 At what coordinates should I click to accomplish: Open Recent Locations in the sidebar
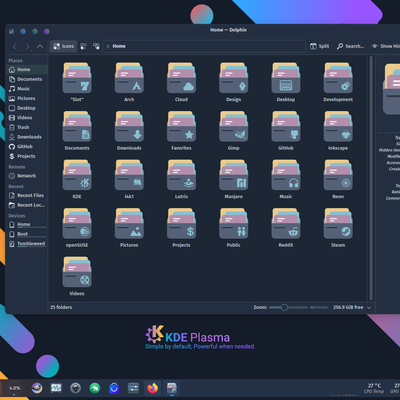point(27,205)
